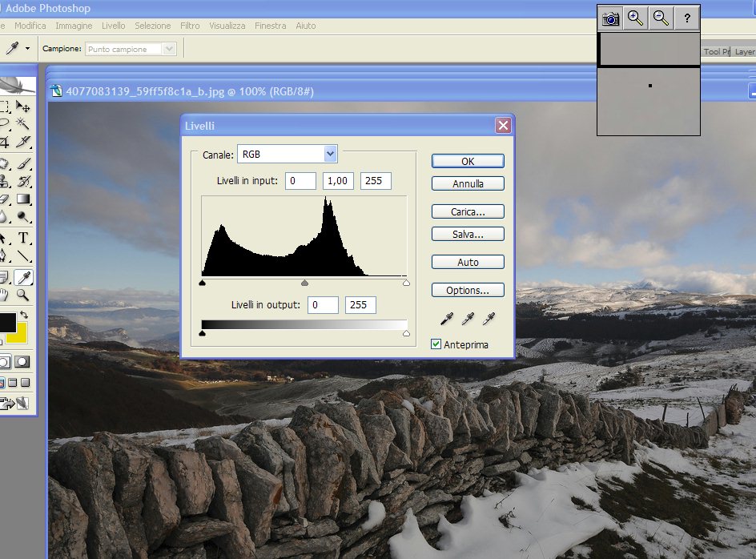Click the gray midtone input slider
The height and width of the screenshot is (559, 756).
pos(304,283)
